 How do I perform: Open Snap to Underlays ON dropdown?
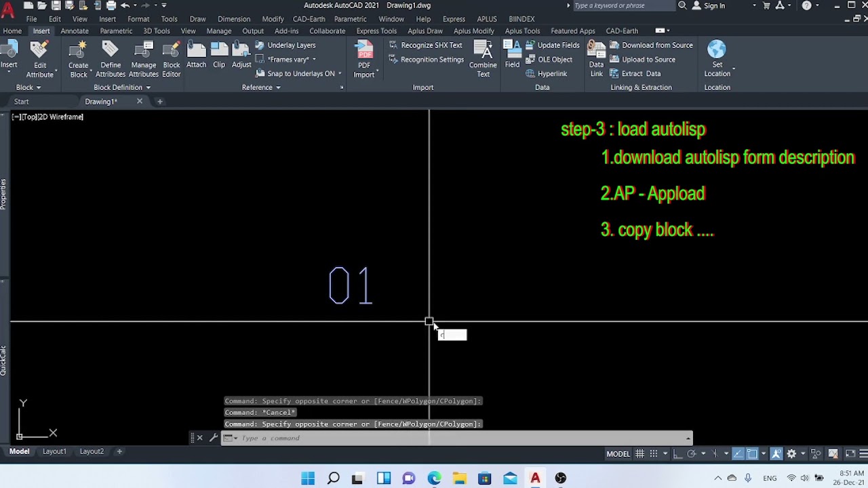pyautogui.click(x=339, y=74)
